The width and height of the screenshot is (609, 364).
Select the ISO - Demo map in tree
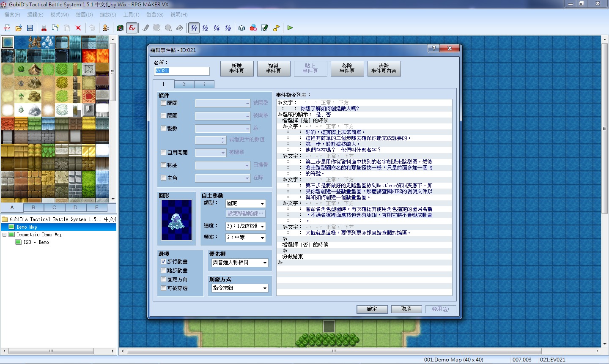(x=36, y=242)
